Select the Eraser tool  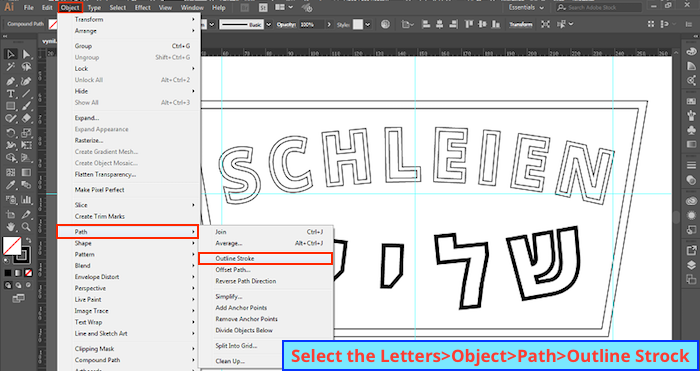[26, 118]
